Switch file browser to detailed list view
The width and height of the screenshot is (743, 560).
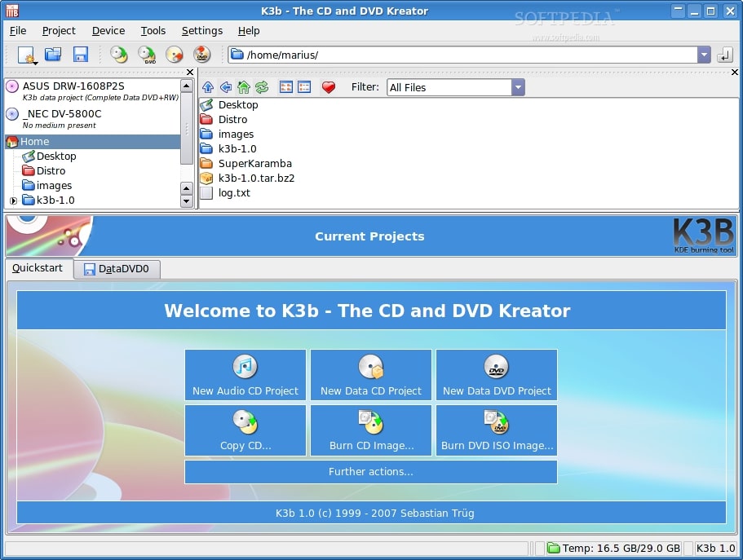pos(304,87)
